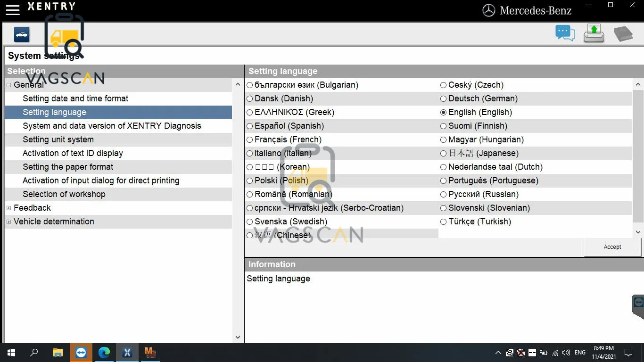This screenshot has height=362, width=644.
Task: Open the Wi-Fi network tray icon
Action: [x=555, y=353]
